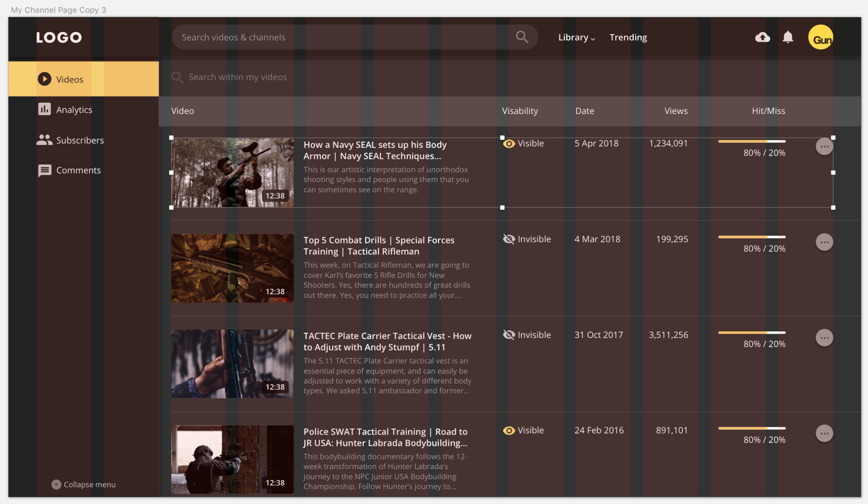This screenshot has width=868, height=504.
Task: Click description 'This is our artistic interpretation'
Action: click(x=386, y=180)
